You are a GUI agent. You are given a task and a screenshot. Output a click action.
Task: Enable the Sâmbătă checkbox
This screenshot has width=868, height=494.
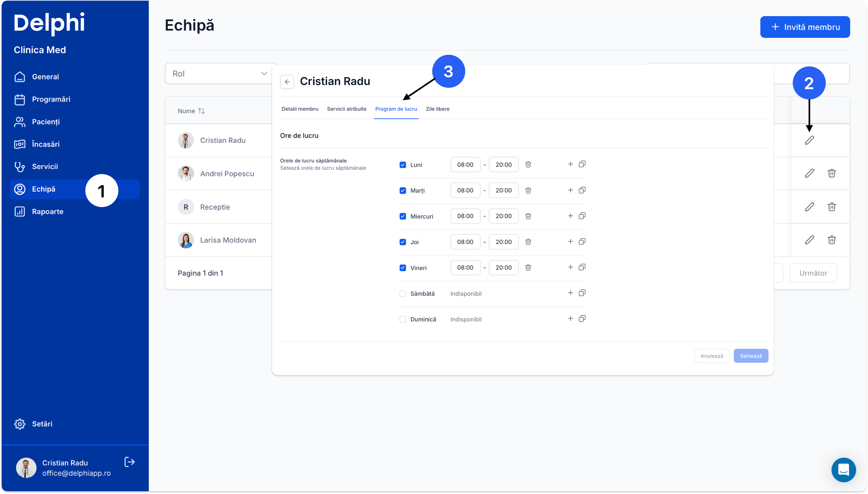coord(403,293)
